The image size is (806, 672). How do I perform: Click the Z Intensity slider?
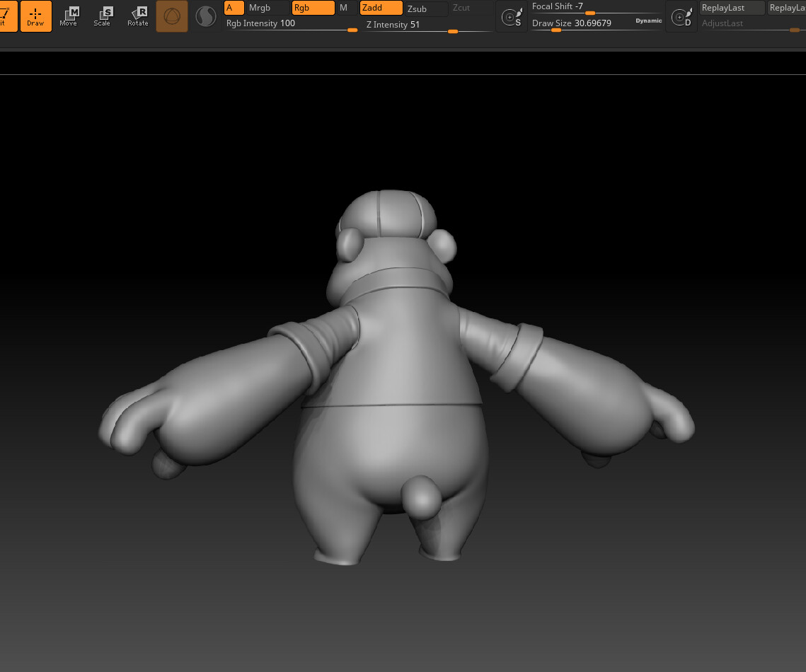click(428, 25)
